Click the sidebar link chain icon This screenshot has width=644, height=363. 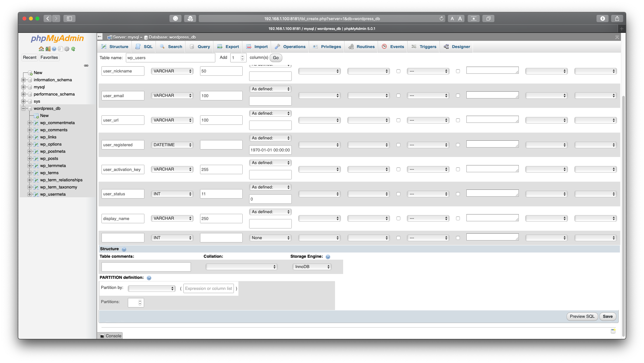tap(86, 66)
